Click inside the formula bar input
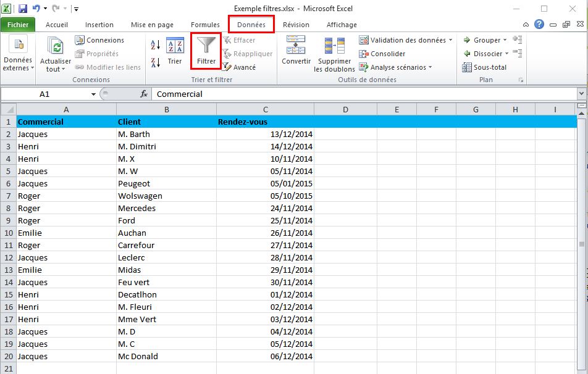 pos(364,94)
